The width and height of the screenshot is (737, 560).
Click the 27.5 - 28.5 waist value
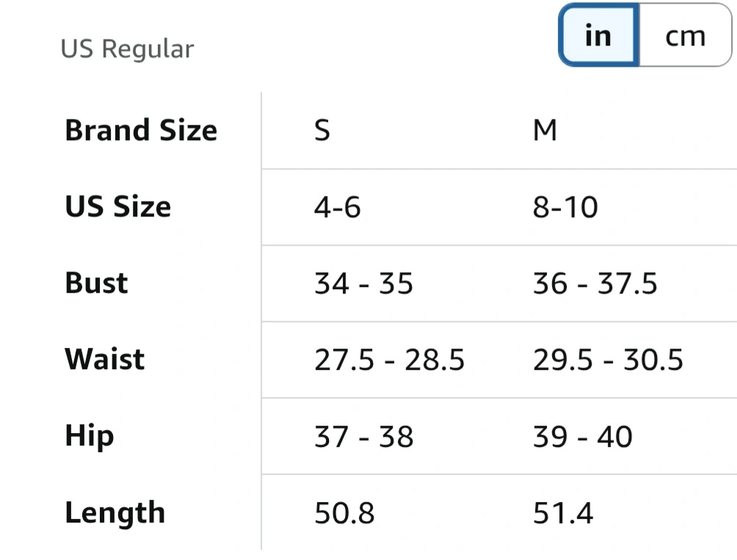click(x=389, y=360)
